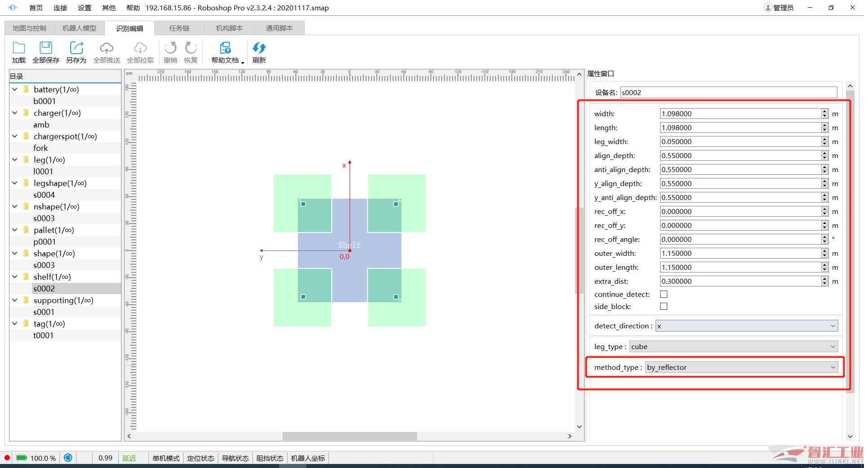Click the 全部拉取 cloud download icon
This screenshot has width=868, height=468.
[140, 48]
